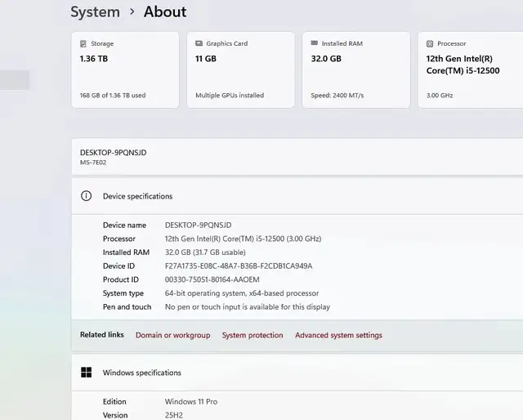Viewport: 523px width, 420px height.
Task: Open System protection link
Action: point(253,335)
